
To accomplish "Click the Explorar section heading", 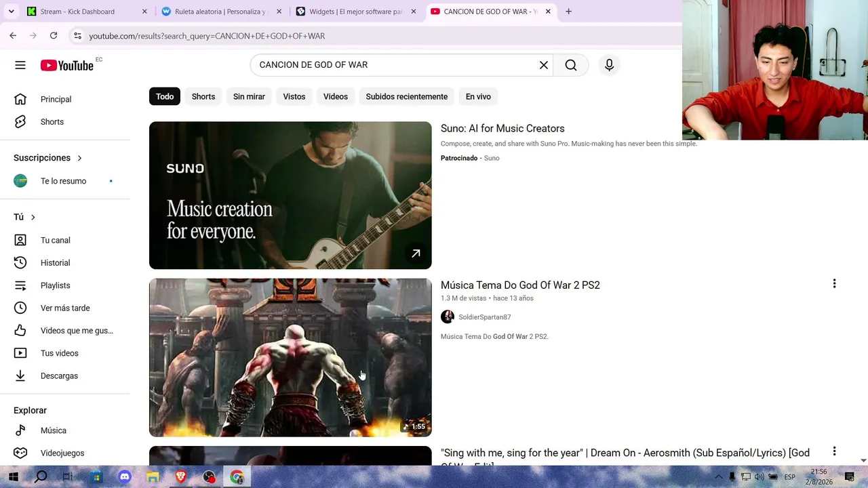I will pos(30,411).
